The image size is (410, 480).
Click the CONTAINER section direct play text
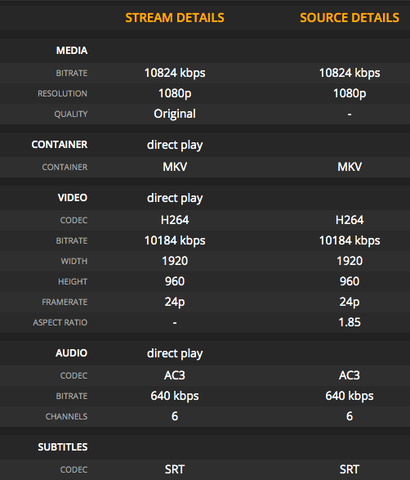click(175, 145)
